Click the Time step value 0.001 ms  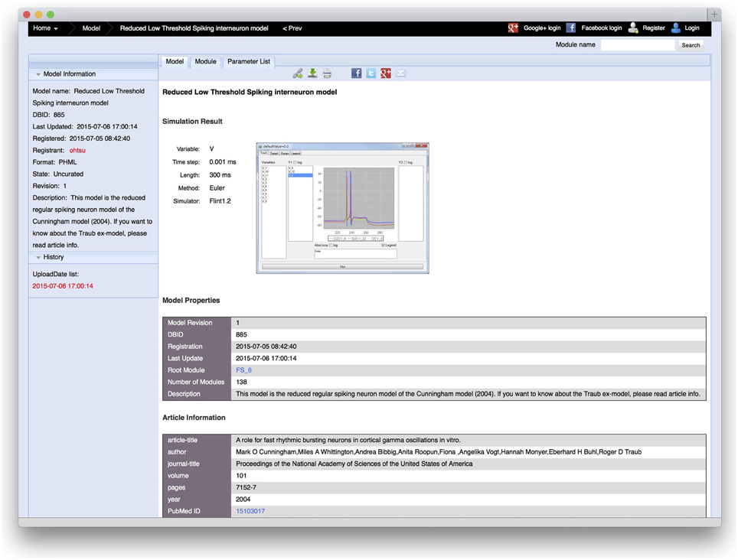point(223,161)
